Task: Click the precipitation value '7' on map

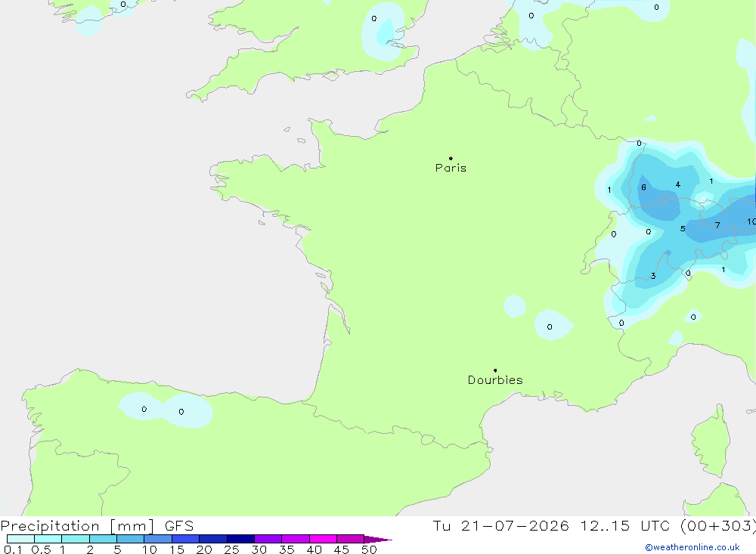Action: [717, 225]
